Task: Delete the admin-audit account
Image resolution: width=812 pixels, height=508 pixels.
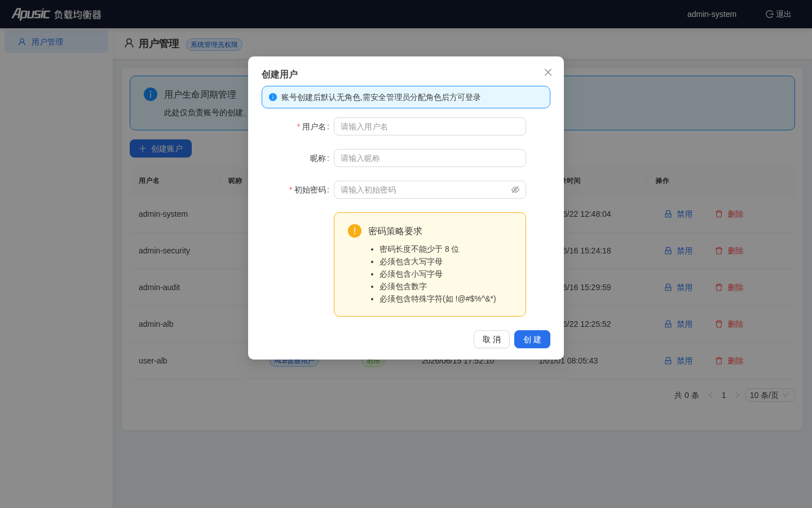Action: pos(729,287)
